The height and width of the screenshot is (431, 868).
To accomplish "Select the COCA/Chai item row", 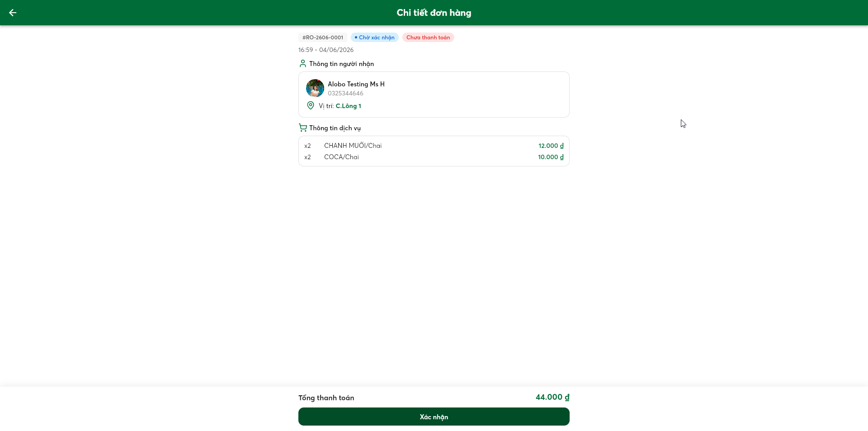I will (434, 157).
